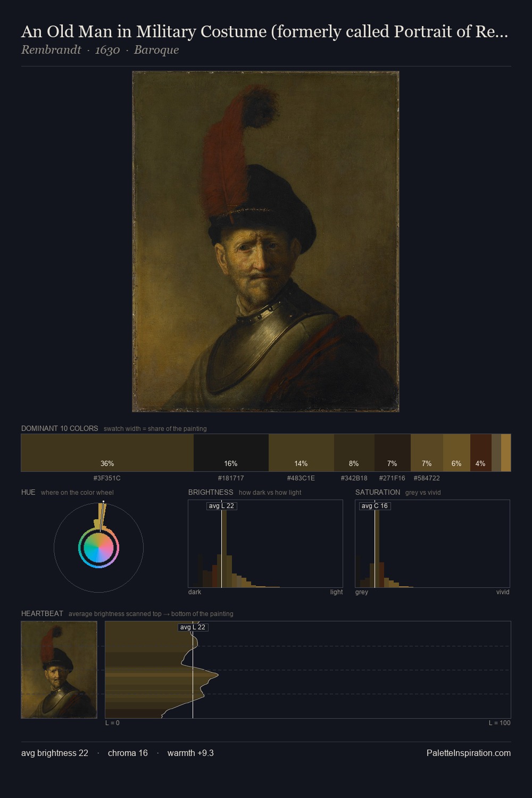Viewport: 532px width, 798px height.
Task: Select the 16% dark swatch #181717
Action: (231, 453)
